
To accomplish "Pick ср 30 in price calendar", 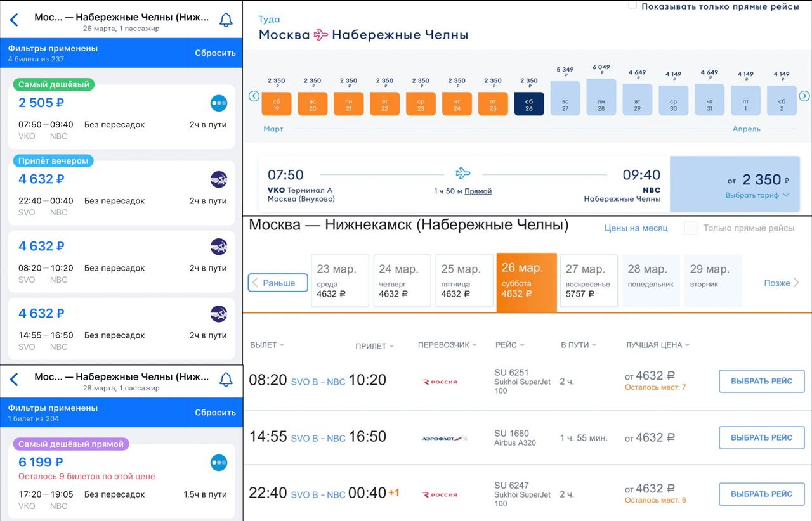I will (x=674, y=100).
